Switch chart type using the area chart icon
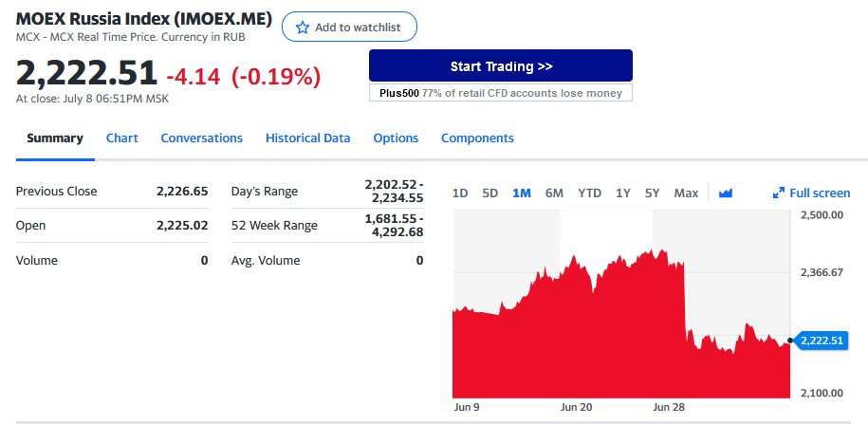The width and height of the screenshot is (868, 424). point(725,194)
